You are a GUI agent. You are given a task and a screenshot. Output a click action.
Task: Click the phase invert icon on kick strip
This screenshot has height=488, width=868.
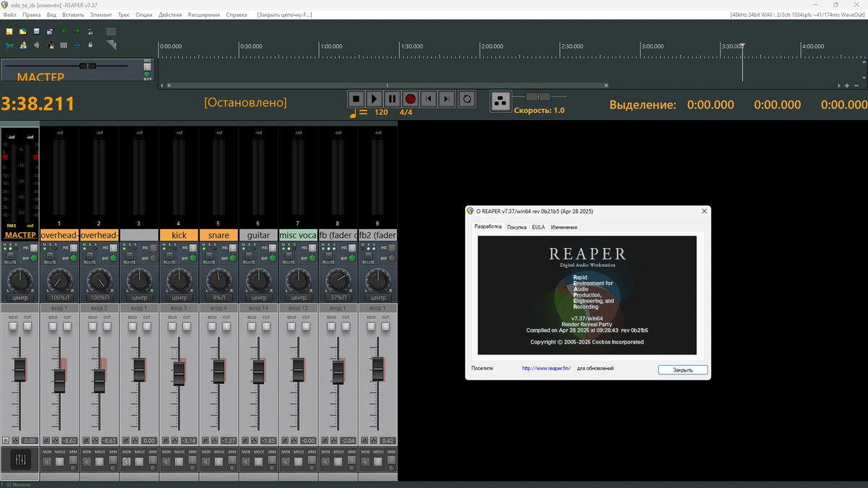pos(166,440)
